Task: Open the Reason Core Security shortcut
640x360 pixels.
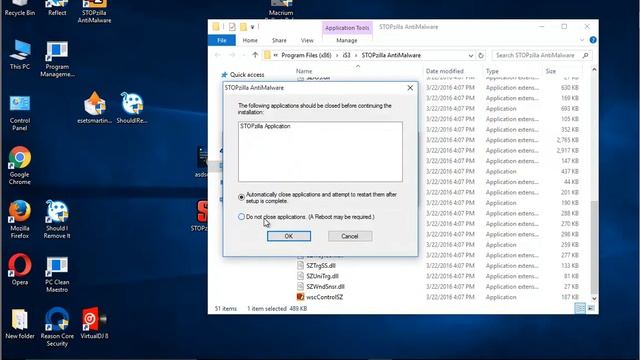Action: [57, 327]
